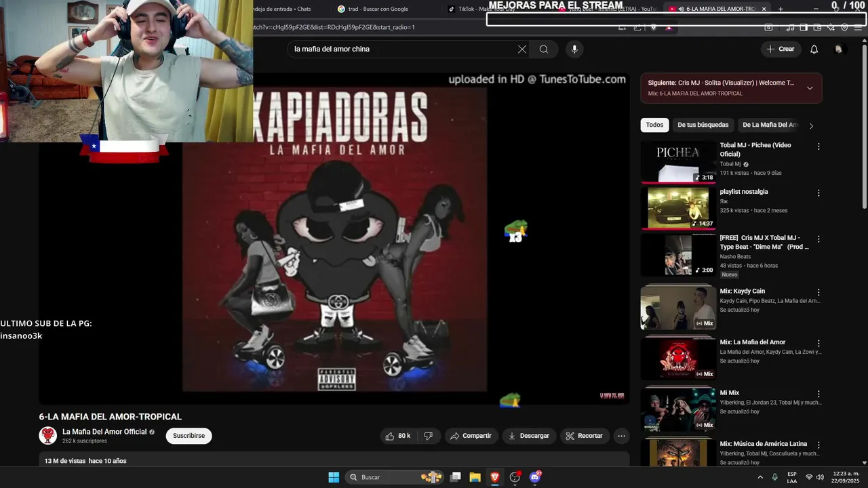Click the video title 6-LA MAFIA DEL AMOR-TROPICAL
The width and height of the screenshot is (868, 488).
point(111,417)
